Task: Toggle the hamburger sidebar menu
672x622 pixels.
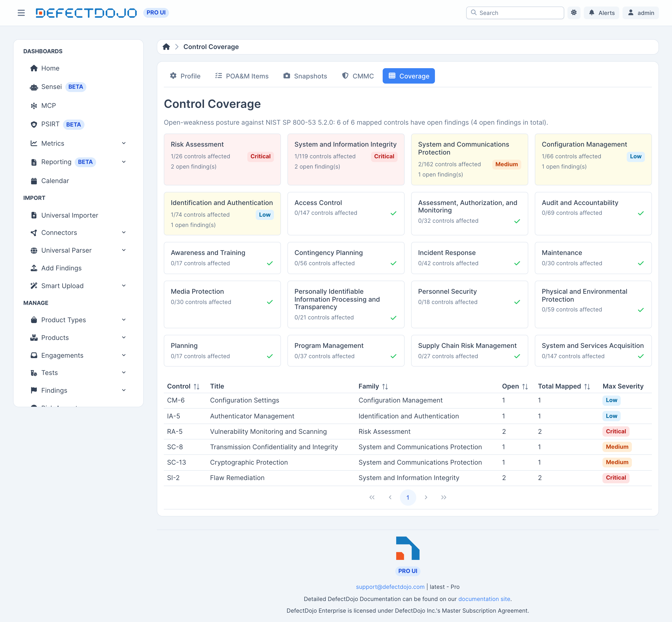Action: 21,13
